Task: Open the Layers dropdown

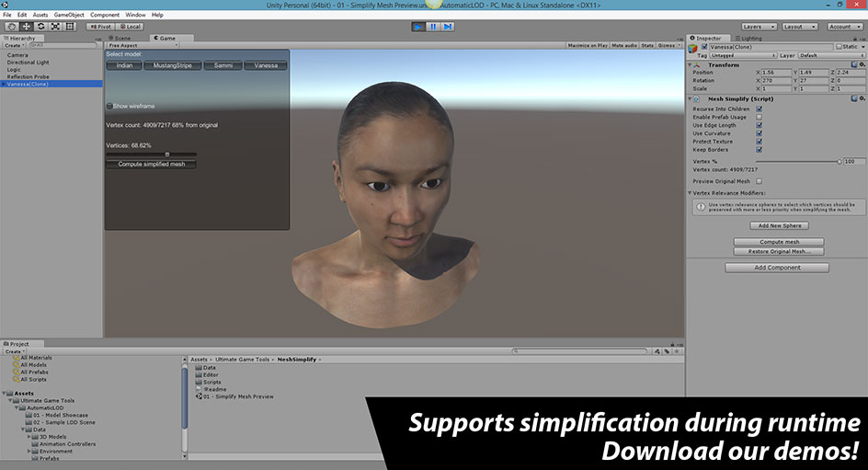Action: click(757, 27)
